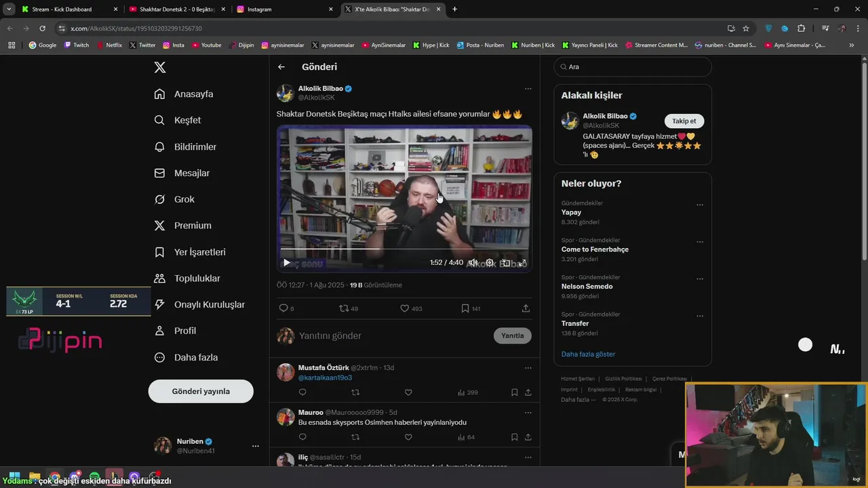Reload the page
Image resolution: width=868 pixels, height=488 pixels.
tap(42, 28)
